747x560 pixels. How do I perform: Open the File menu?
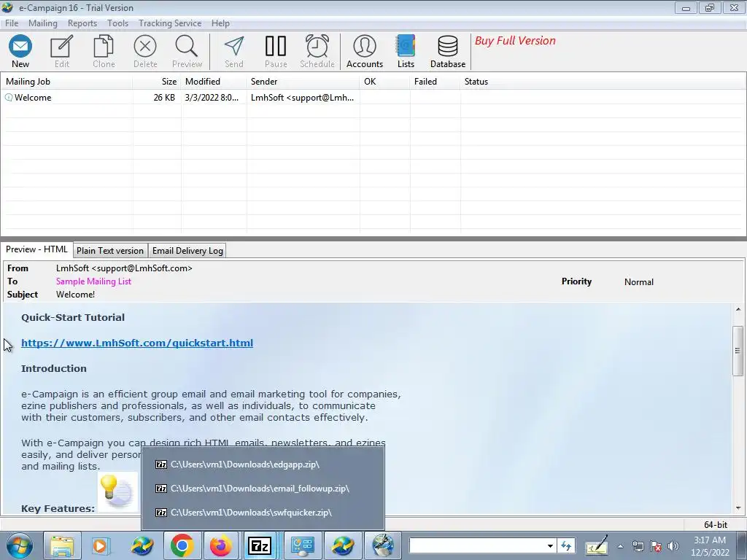tap(12, 23)
